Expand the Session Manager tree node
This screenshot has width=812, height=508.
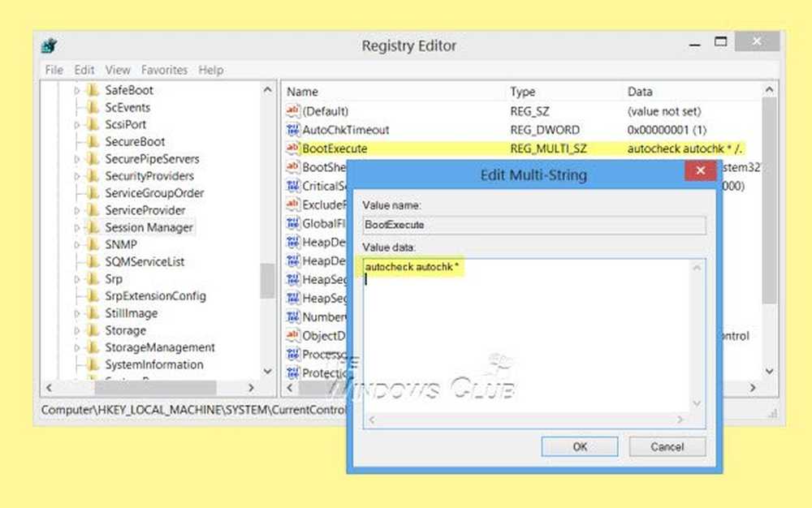pos(78,228)
